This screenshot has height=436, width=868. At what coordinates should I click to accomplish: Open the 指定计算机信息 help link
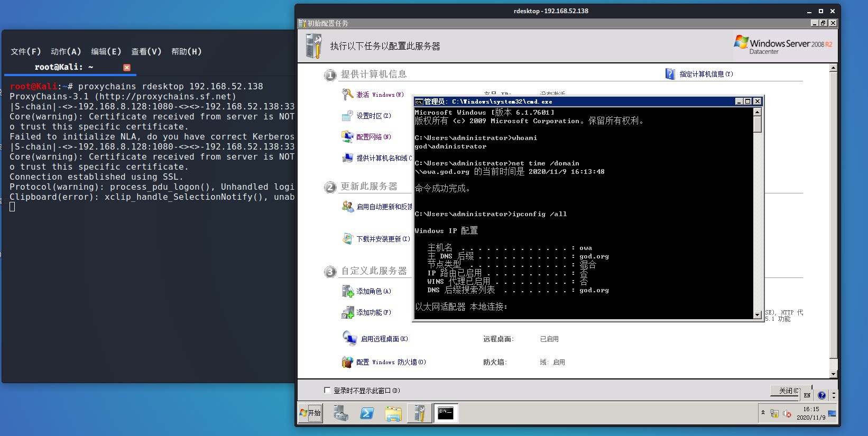tap(706, 74)
